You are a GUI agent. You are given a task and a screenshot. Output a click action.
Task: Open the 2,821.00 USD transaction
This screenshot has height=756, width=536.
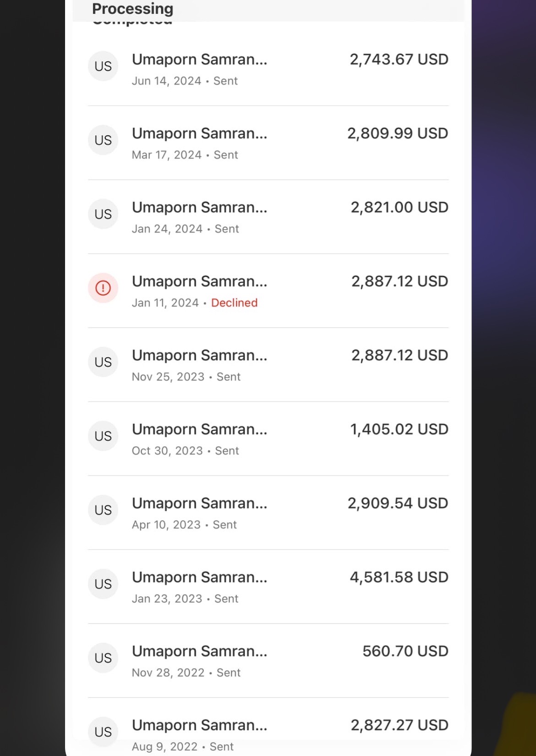point(268,217)
